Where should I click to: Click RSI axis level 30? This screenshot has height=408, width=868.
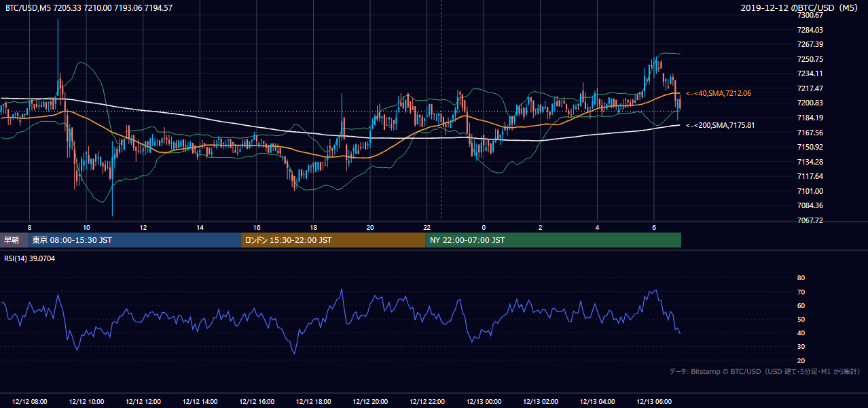tap(801, 347)
